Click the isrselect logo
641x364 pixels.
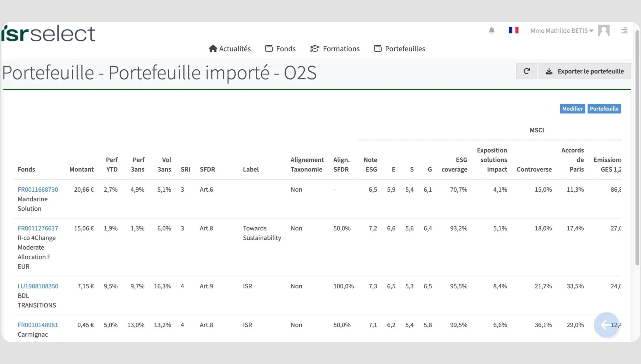tap(48, 33)
